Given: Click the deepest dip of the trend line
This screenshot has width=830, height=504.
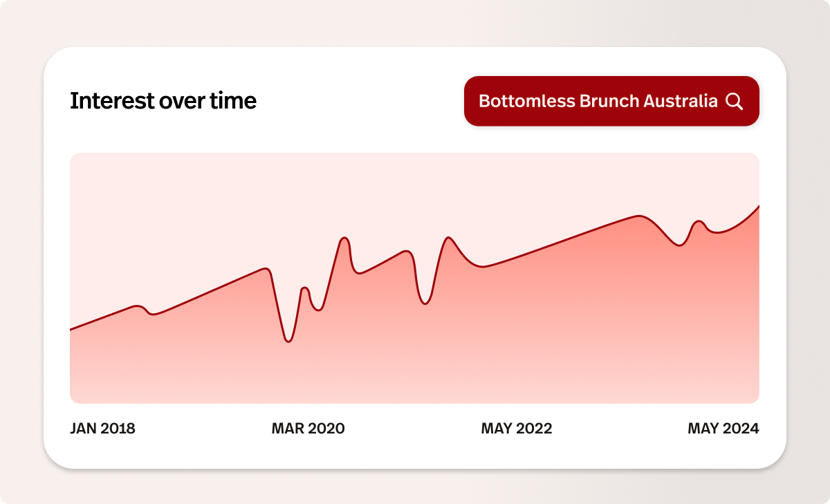Looking at the screenshot, I should pos(288,342).
